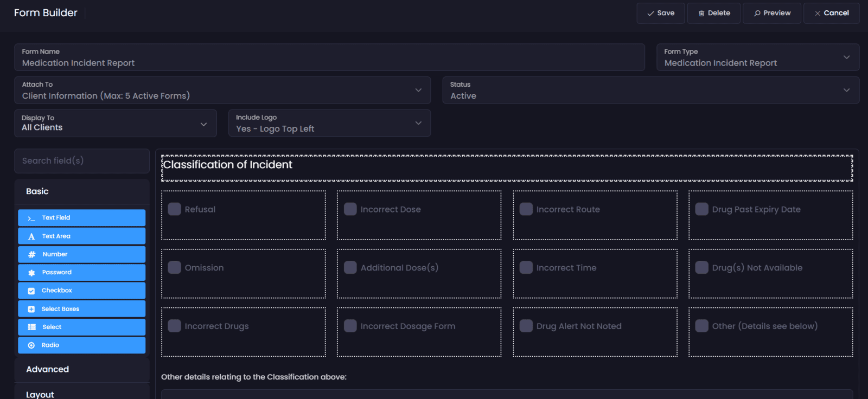This screenshot has width=868, height=399.
Task: Expand the Basic components section
Action: [82, 191]
